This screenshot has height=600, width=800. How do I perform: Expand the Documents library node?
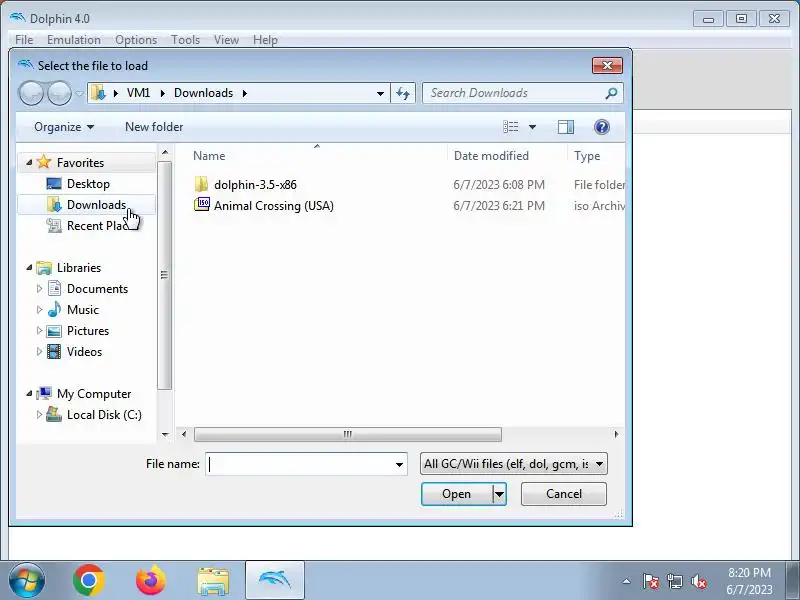[x=39, y=288]
